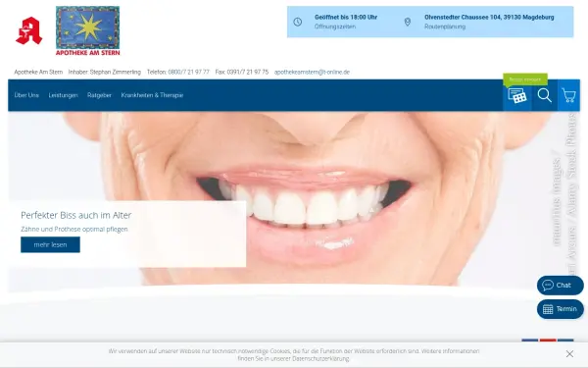This screenshot has height=368, width=588.
Task: Click the apothekeamstern@t-online.de email link
Action: (312, 72)
